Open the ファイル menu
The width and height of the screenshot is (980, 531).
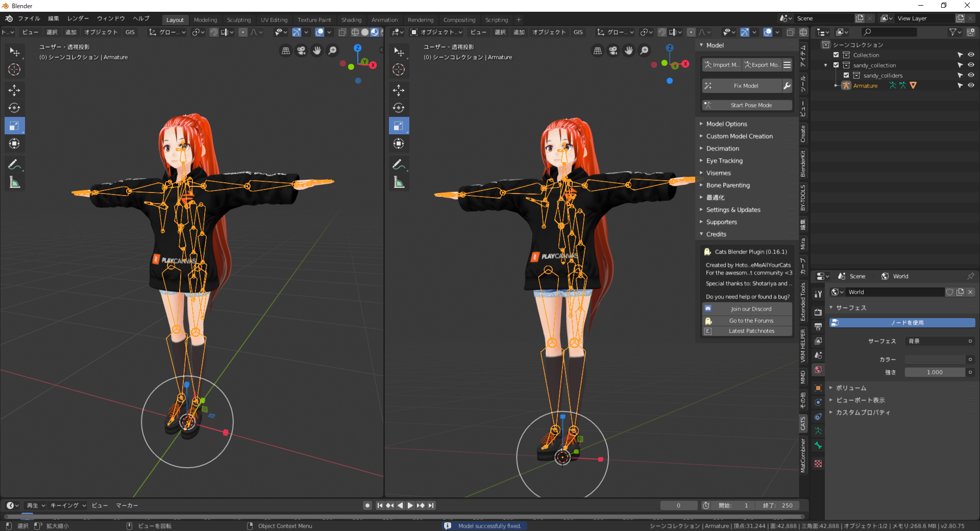[29, 18]
